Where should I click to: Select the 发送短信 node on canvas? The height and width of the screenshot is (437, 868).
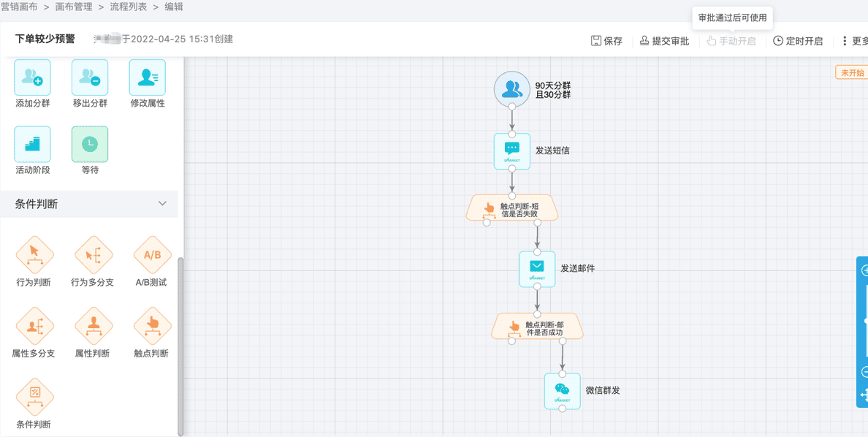coord(512,151)
